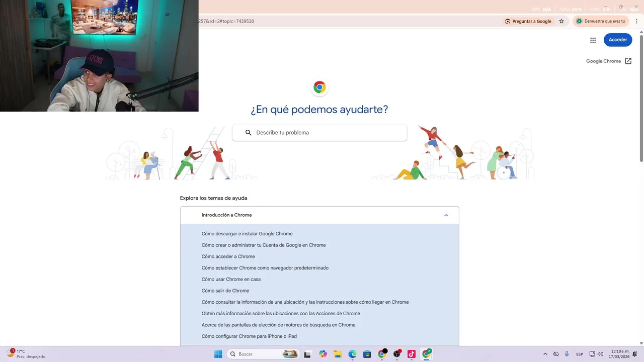
Task: Open the Google apps grid launcher
Action: (593, 40)
